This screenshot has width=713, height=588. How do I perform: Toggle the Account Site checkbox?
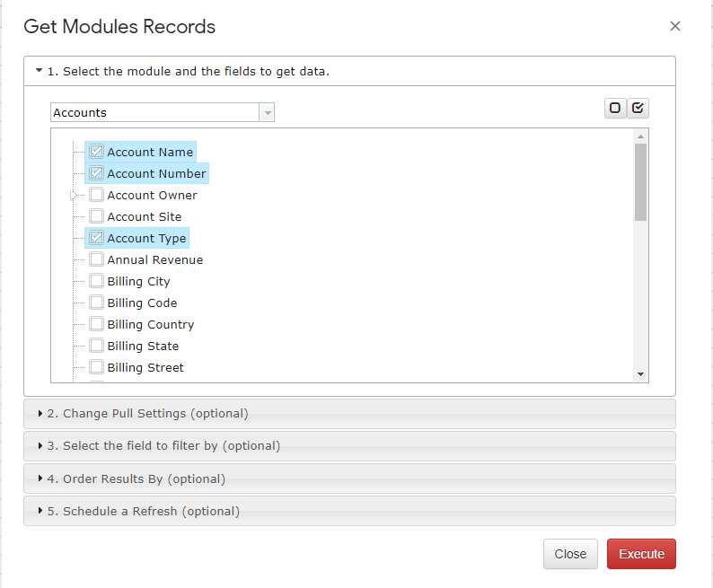pos(96,215)
